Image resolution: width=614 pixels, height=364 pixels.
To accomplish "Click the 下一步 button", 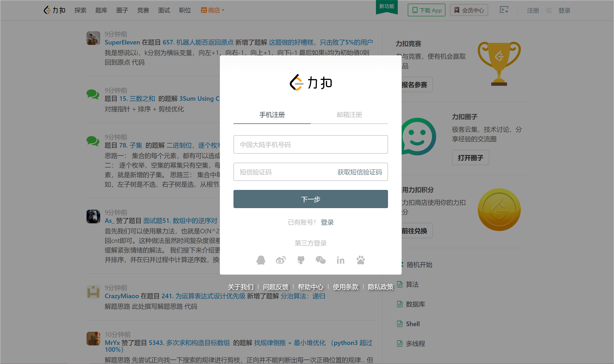I will tap(311, 199).
